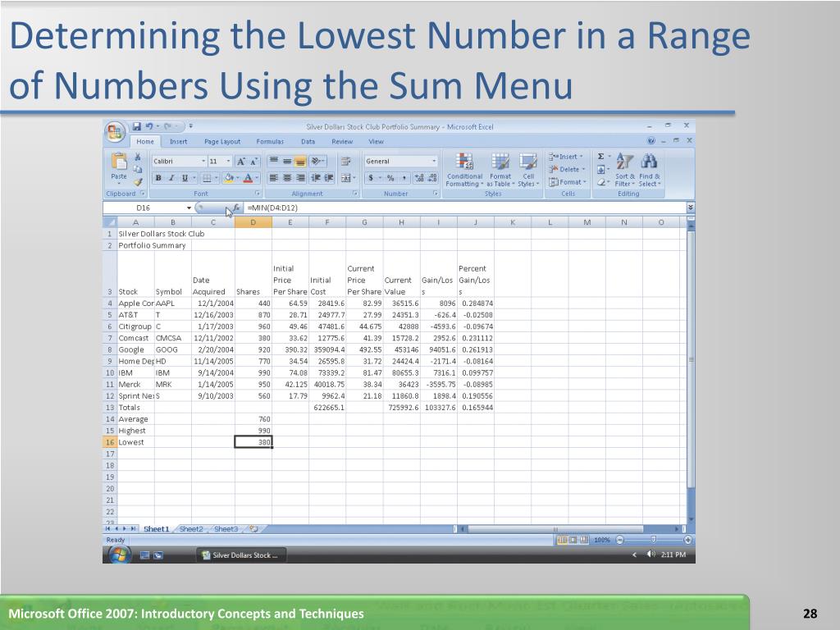Click the Increase Indent icon
The image size is (840, 630).
[x=328, y=178]
